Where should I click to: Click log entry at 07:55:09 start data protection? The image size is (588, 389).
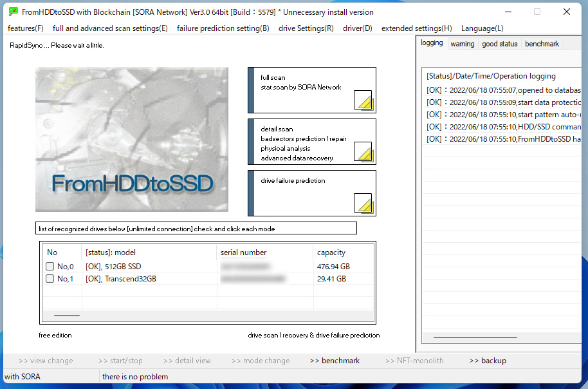coord(503,102)
